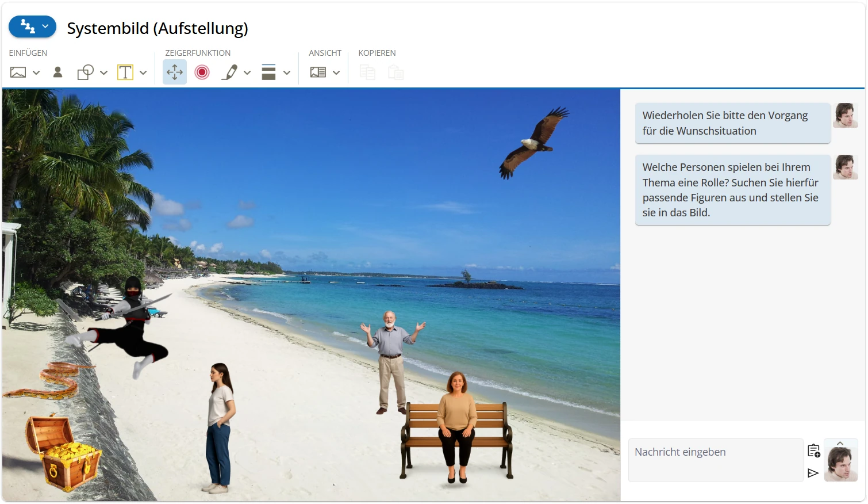This screenshot has width=868, height=504.
Task: Click the insert image icon
Action: (18, 72)
